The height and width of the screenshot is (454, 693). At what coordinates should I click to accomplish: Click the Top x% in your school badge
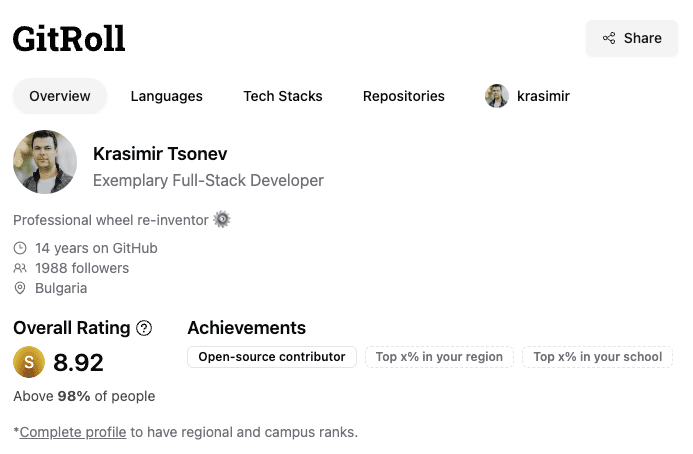pos(598,357)
